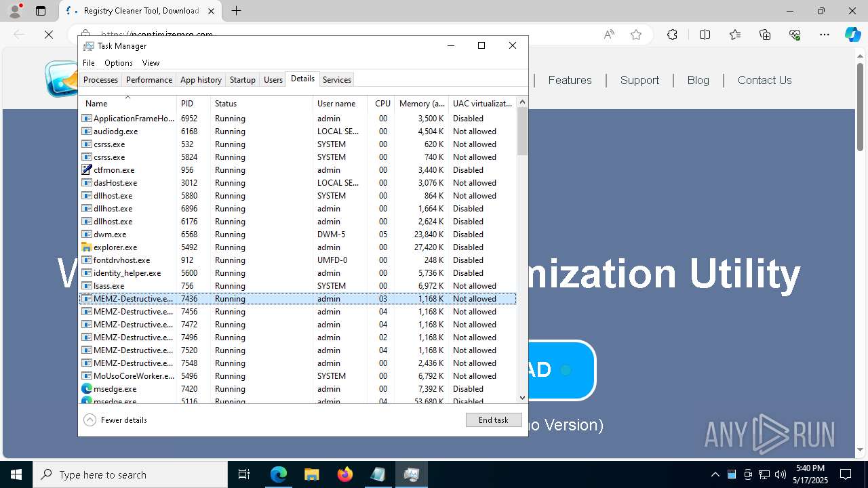Click the End task button

coord(494,420)
